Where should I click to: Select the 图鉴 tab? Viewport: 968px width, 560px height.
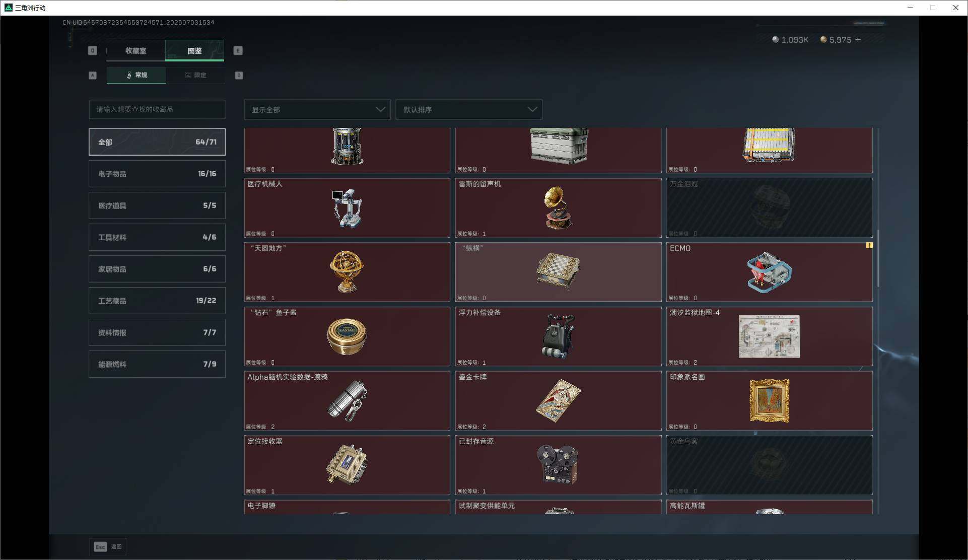[x=195, y=50]
